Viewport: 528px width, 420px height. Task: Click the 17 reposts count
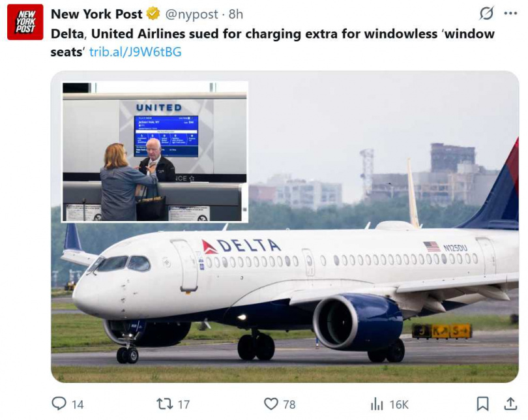[x=184, y=404]
